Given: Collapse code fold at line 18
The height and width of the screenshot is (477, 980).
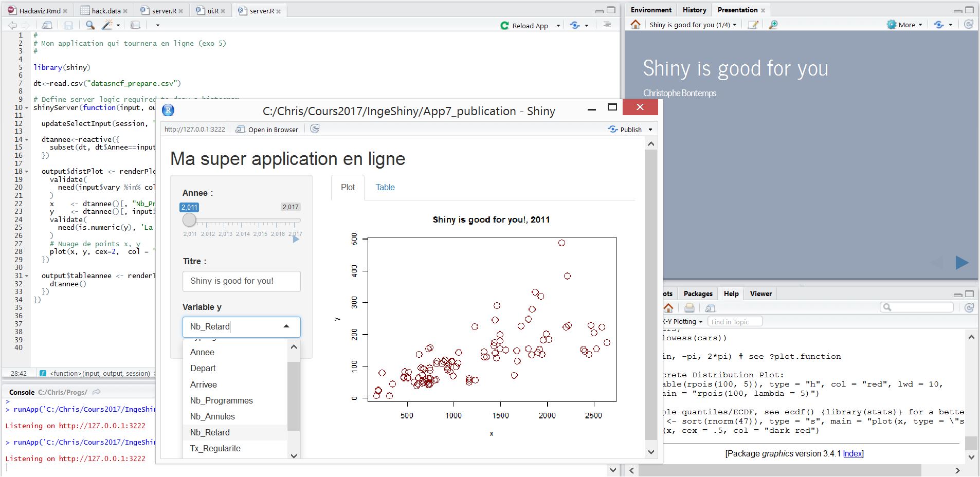Looking at the screenshot, I should [x=27, y=172].
